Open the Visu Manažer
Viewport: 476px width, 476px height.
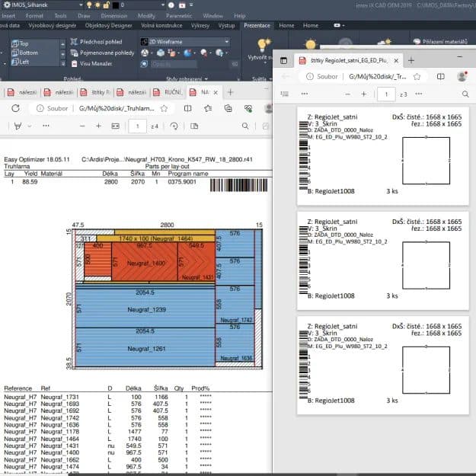[x=91, y=64]
